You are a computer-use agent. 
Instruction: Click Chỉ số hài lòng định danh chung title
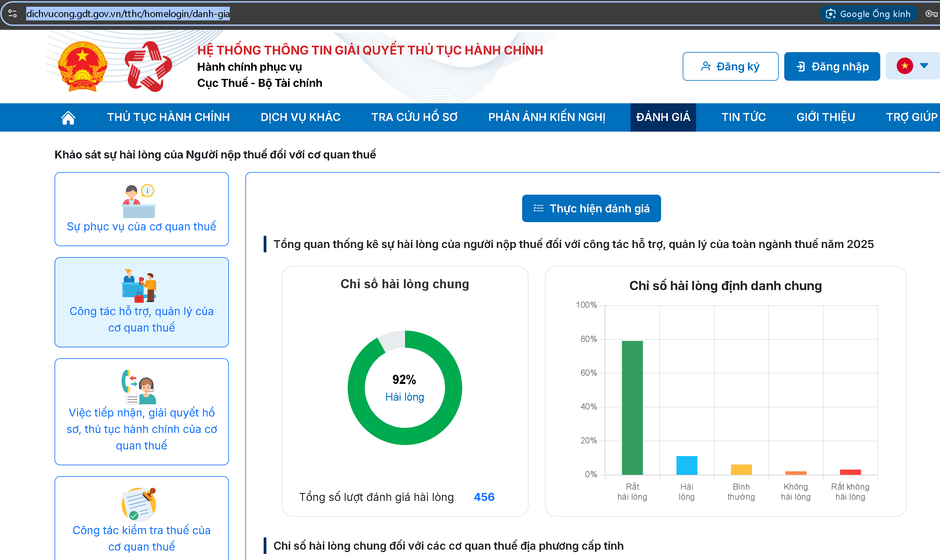(726, 286)
